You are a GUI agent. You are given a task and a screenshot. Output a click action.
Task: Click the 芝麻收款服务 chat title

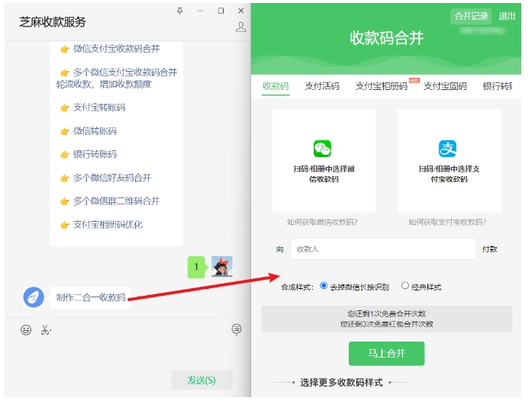pos(53,22)
